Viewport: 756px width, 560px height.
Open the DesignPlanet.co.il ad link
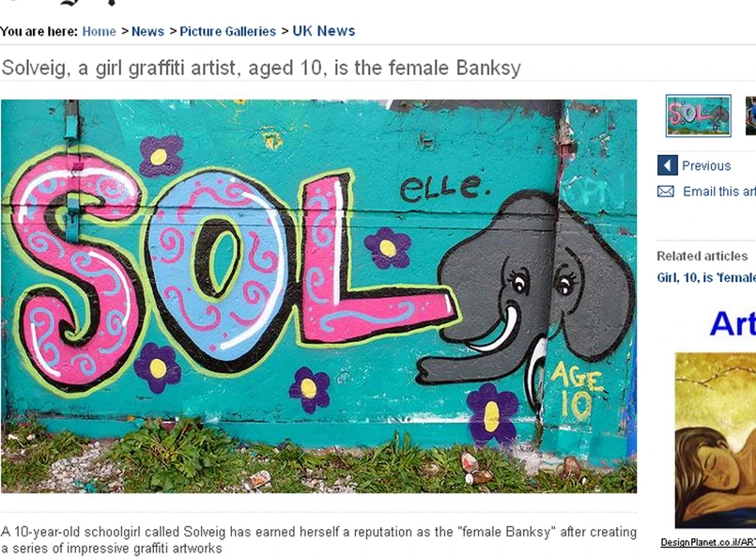pos(707,542)
